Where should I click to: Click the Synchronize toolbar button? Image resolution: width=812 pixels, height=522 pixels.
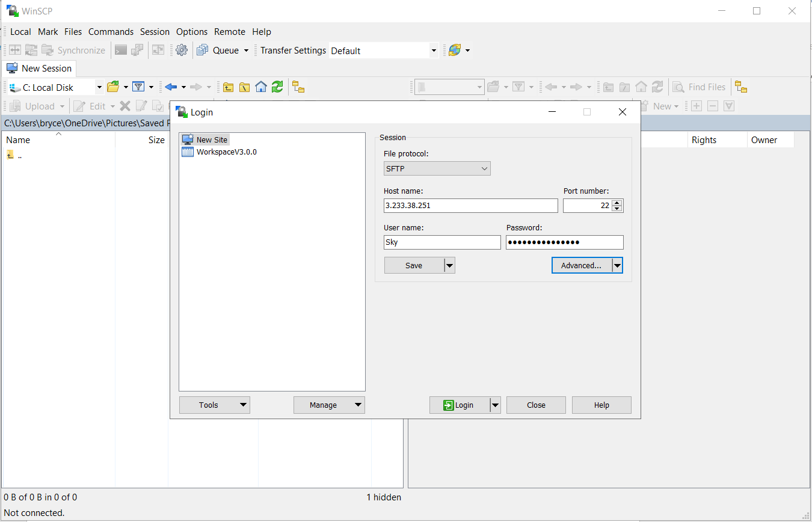(x=73, y=51)
